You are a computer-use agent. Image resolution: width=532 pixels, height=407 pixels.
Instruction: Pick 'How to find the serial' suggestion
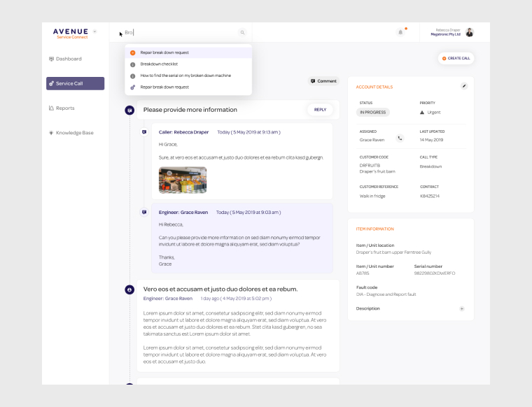185,76
